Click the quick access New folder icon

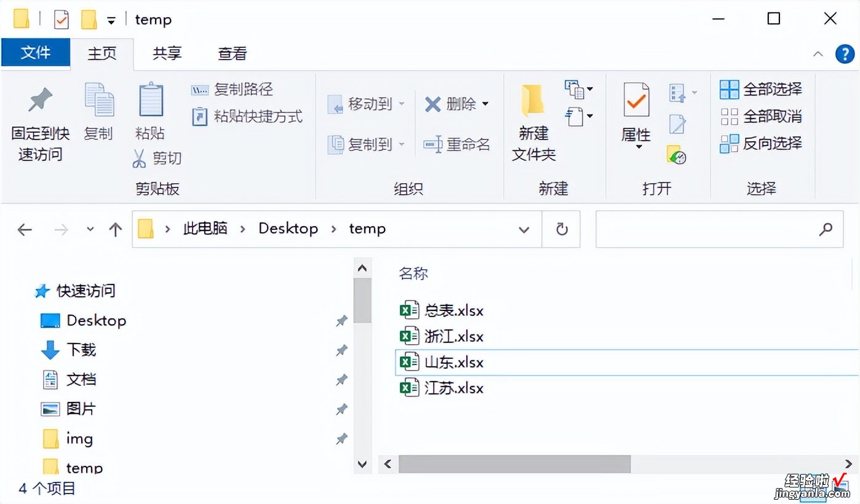(x=89, y=20)
